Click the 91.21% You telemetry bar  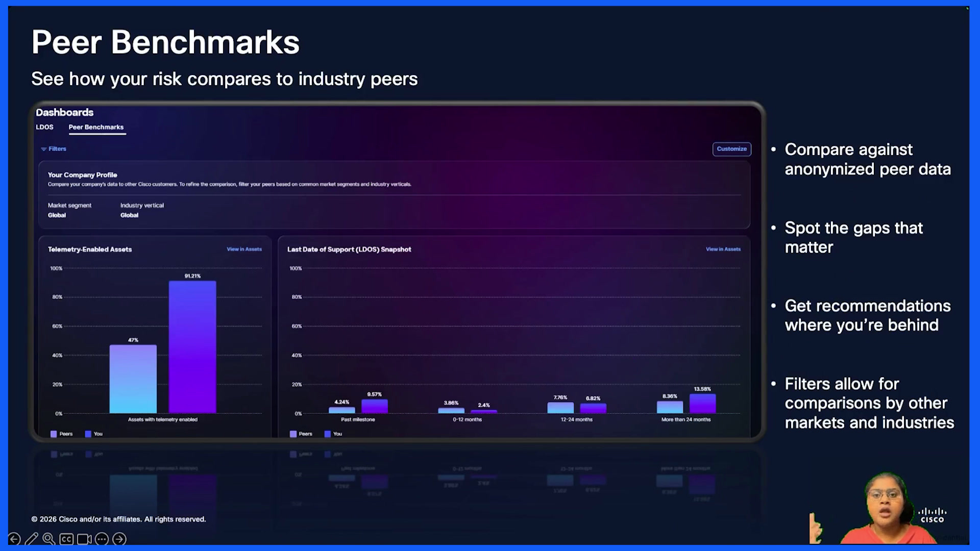coord(192,347)
